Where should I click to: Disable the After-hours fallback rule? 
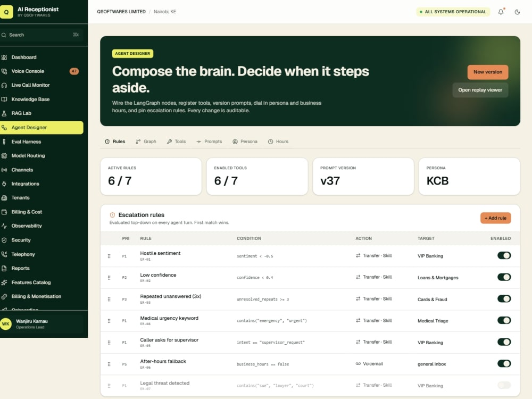[504, 364]
